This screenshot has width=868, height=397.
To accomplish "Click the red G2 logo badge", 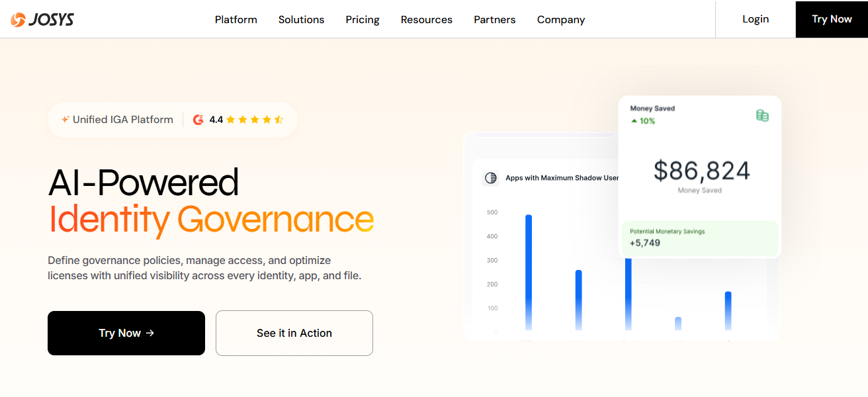I will coord(198,120).
